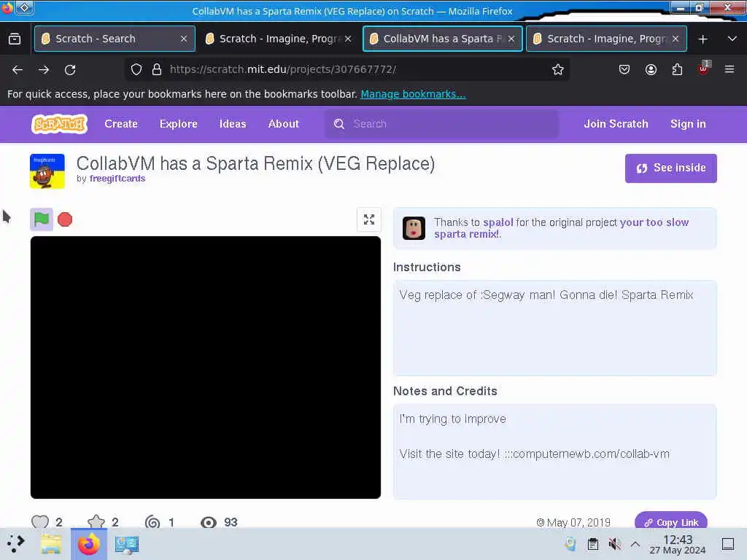Click the black project stage
This screenshot has width=747, height=560.
pyautogui.click(x=205, y=367)
